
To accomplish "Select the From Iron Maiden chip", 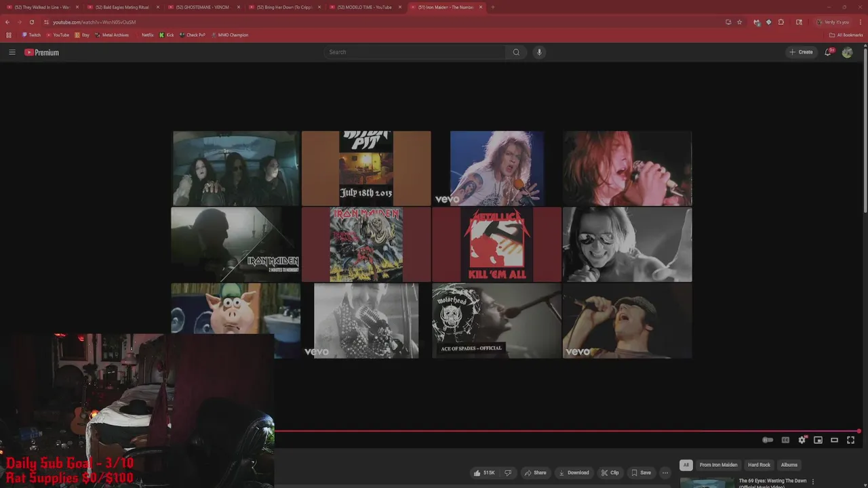I will pyautogui.click(x=718, y=465).
